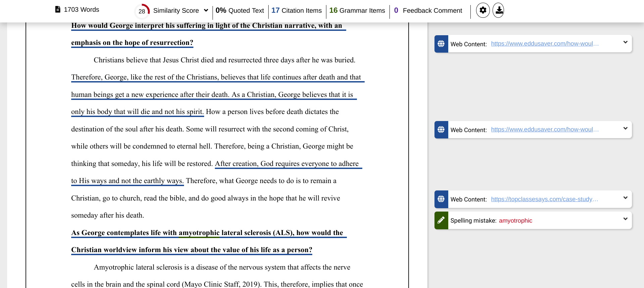Open the Similarity Score dropdown

pyautogui.click(x=206, y=10)
